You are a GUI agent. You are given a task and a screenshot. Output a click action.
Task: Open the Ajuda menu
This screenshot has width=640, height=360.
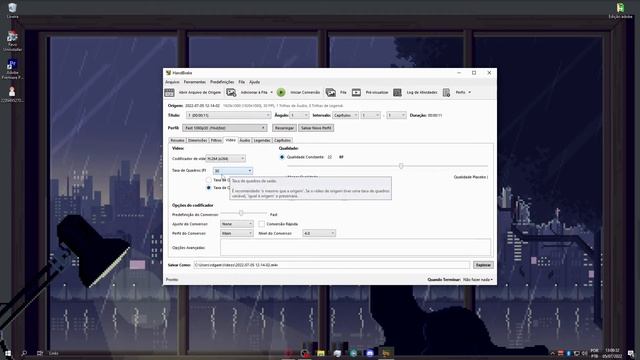tap(254, 82)
